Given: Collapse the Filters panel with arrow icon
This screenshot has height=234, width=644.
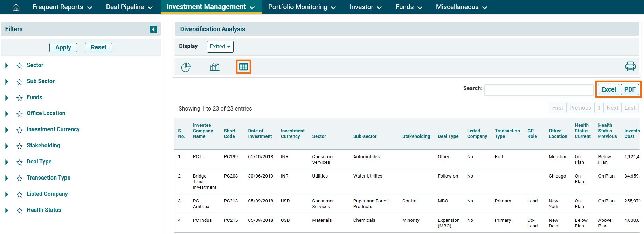Looking at the screenshot, I should point(153,29).
